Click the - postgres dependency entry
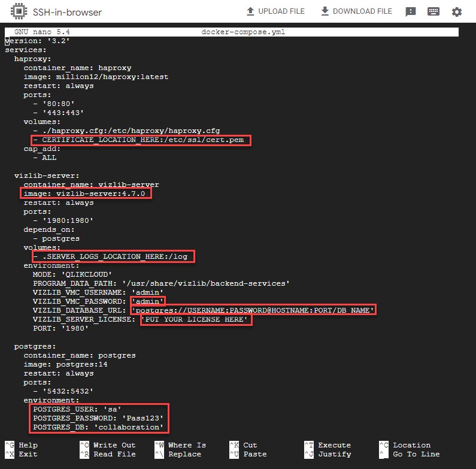Screen dimensions: 476x469 [x=56, y=238]
